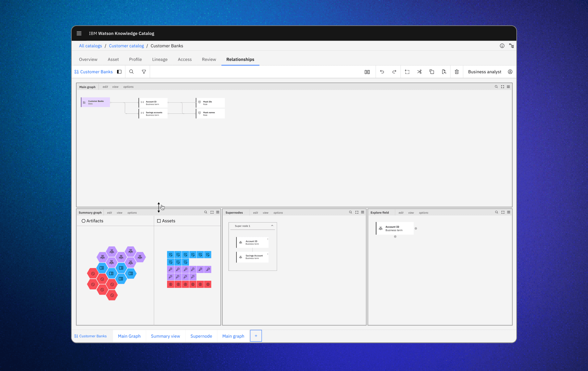Image resolution: width=588 pixels, height=371 pixels.
Task: Search within the Main graph panel
Action: [496, 87]
